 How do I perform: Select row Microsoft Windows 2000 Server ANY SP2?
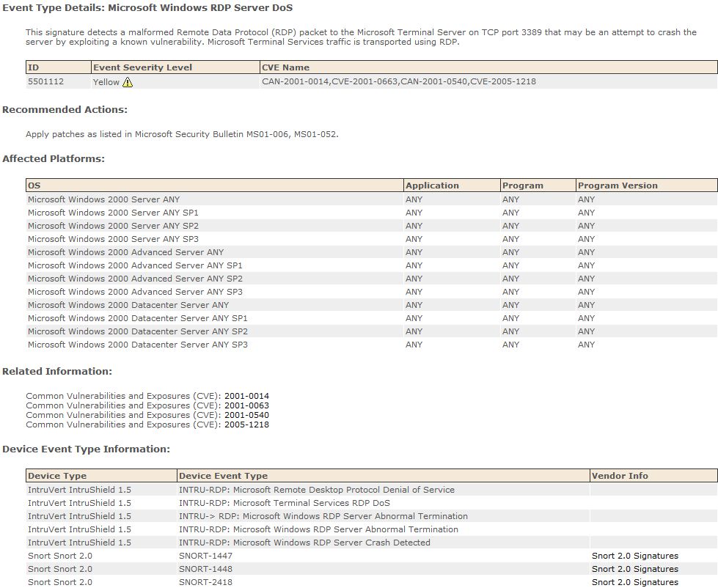click(372, 226)
